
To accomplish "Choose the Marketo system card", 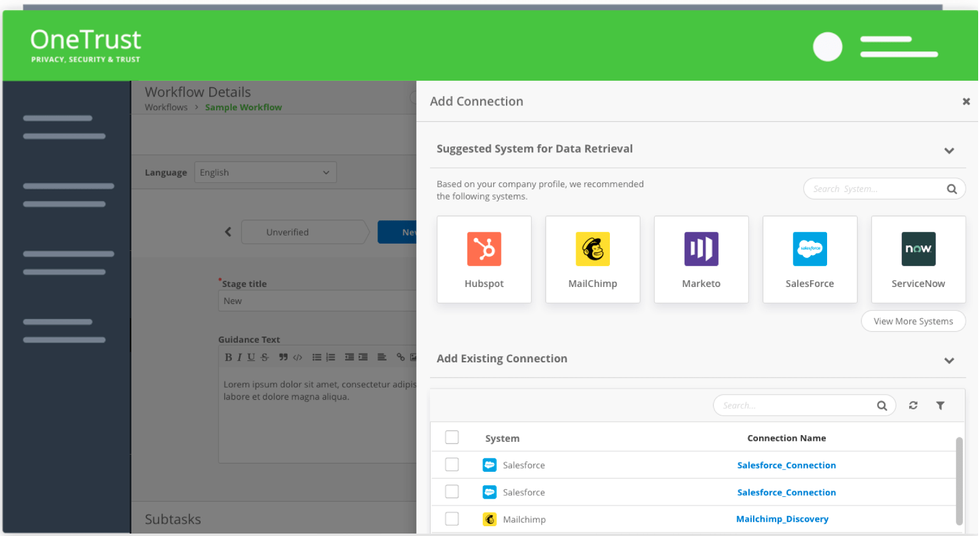I will (x=701, y=259).
